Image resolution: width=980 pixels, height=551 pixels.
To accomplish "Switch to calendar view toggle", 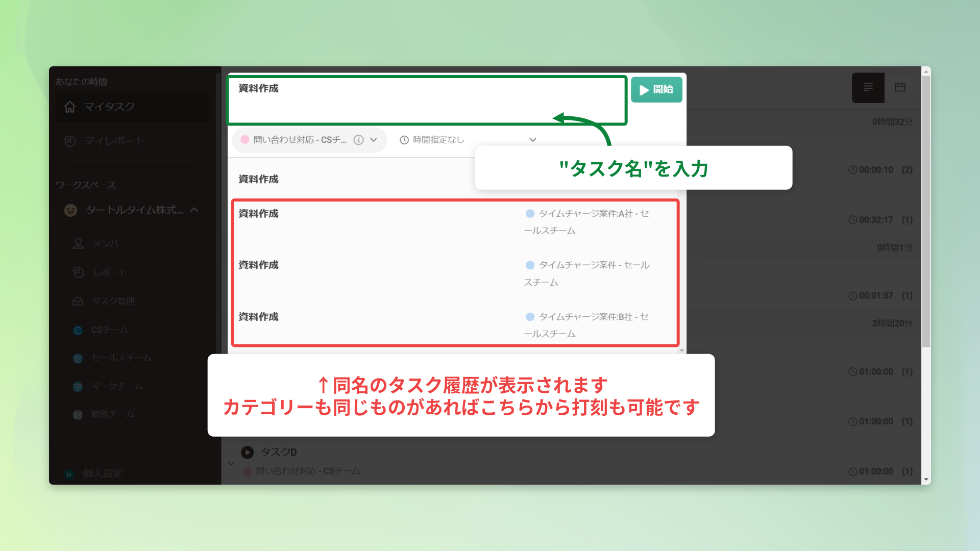I will point(900,87).
